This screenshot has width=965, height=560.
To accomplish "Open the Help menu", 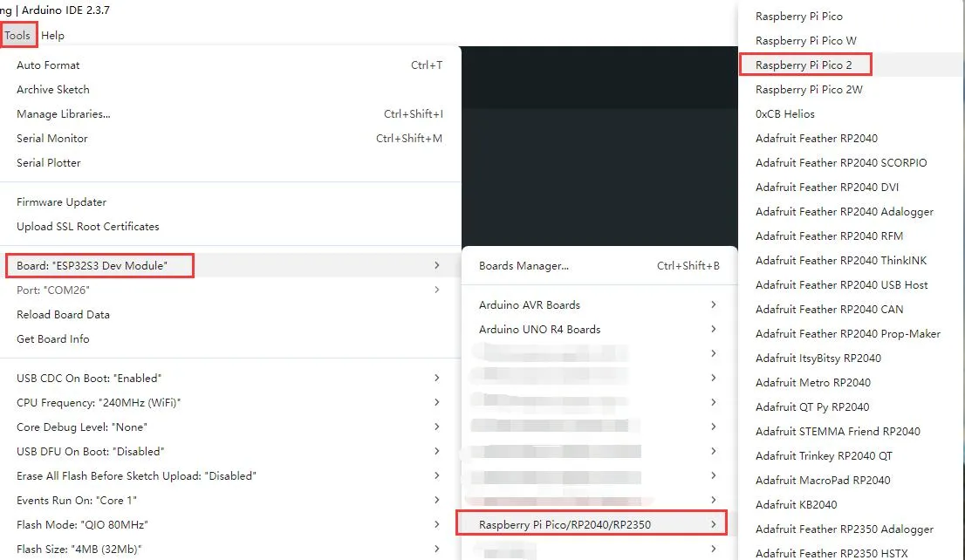I will [x=52, y=36].
